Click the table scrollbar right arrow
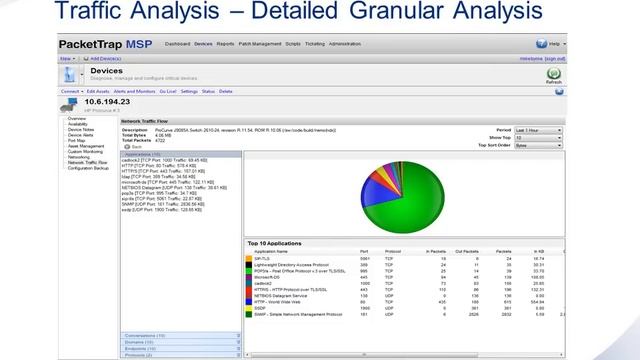The height and width of the screenshot is (360, 640). [562, 355]
